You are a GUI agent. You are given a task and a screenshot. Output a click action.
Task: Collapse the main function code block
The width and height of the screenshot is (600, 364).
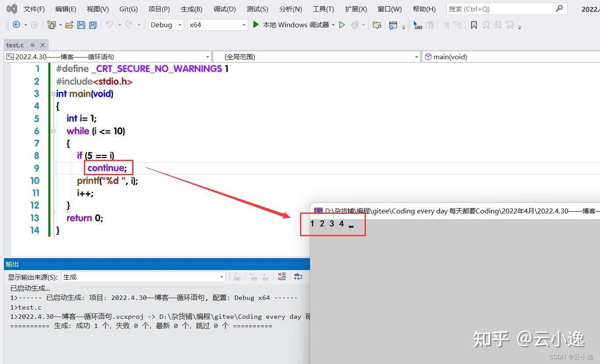pyautogui.click(x=53, y=94)
